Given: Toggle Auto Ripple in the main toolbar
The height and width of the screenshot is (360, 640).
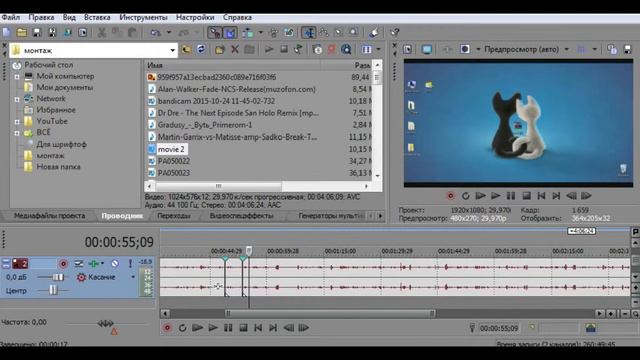Looking at the screenshot, I should [248, 33].
